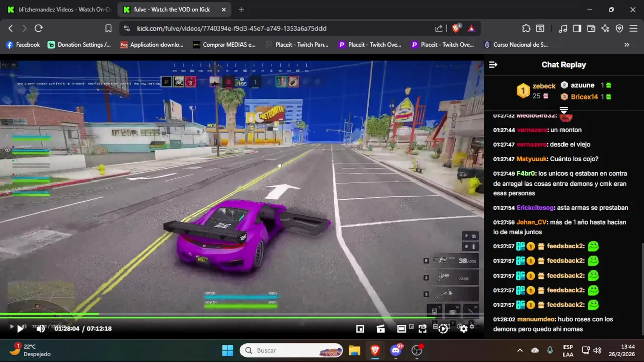Click the taskbar Buscar search box
644x362 pixels.
(x=291, y=350)
